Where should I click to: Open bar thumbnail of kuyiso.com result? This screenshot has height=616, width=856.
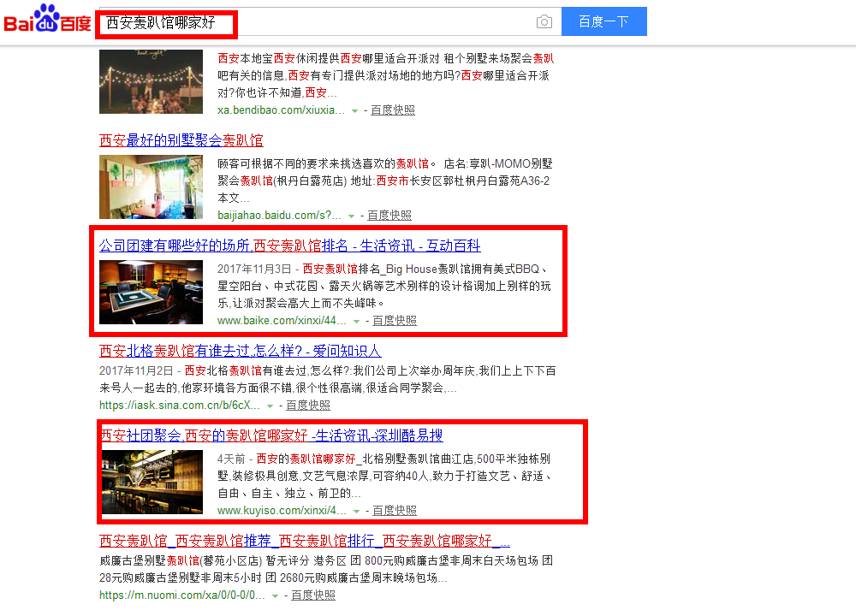click(152, 483)
